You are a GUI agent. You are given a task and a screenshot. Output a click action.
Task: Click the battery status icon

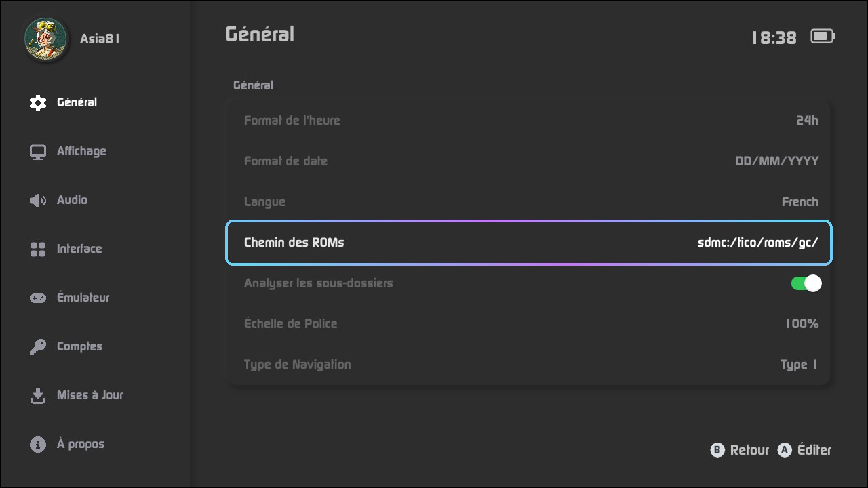tap(823, 36)
